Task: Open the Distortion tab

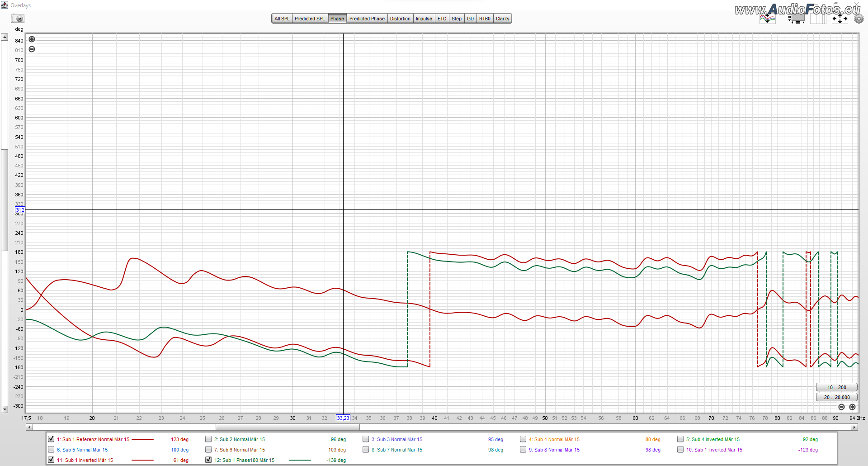Action: pos(400,19)
